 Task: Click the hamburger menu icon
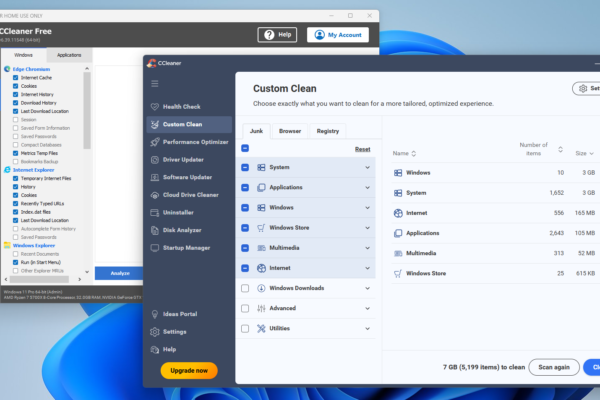154,84
